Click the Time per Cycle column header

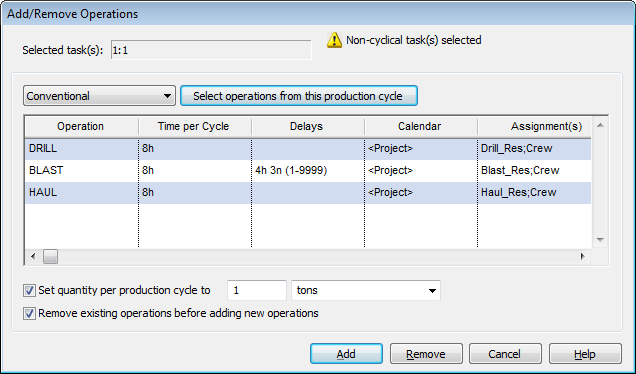[195, 127]
